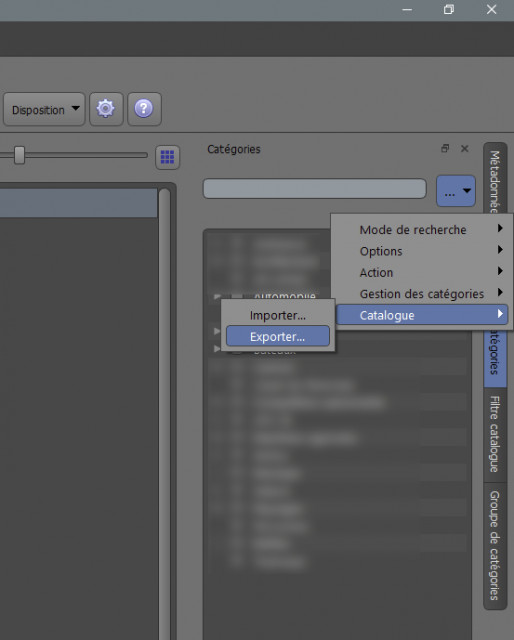This screenshot has width=514, height=640.
Task: Switch to thumbnail grid view icon
Action: point(167,157)
